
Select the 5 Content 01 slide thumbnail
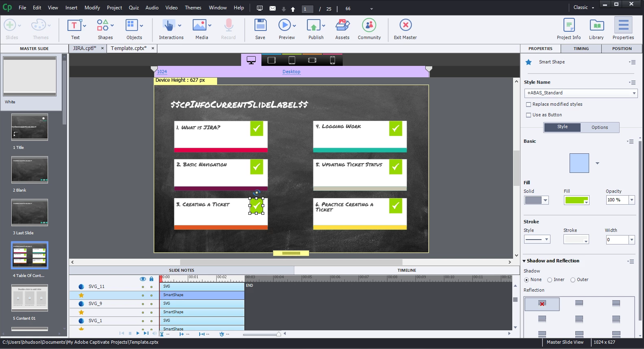pyautogui.click(x=30, y=298)
